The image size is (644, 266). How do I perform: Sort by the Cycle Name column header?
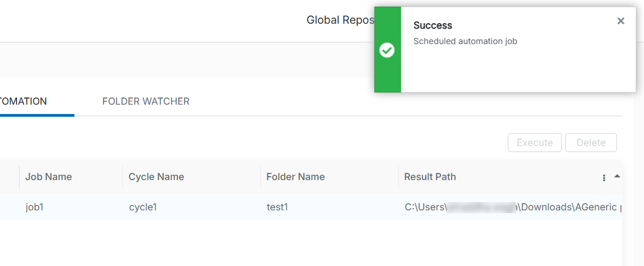click(x=156, y=177)
